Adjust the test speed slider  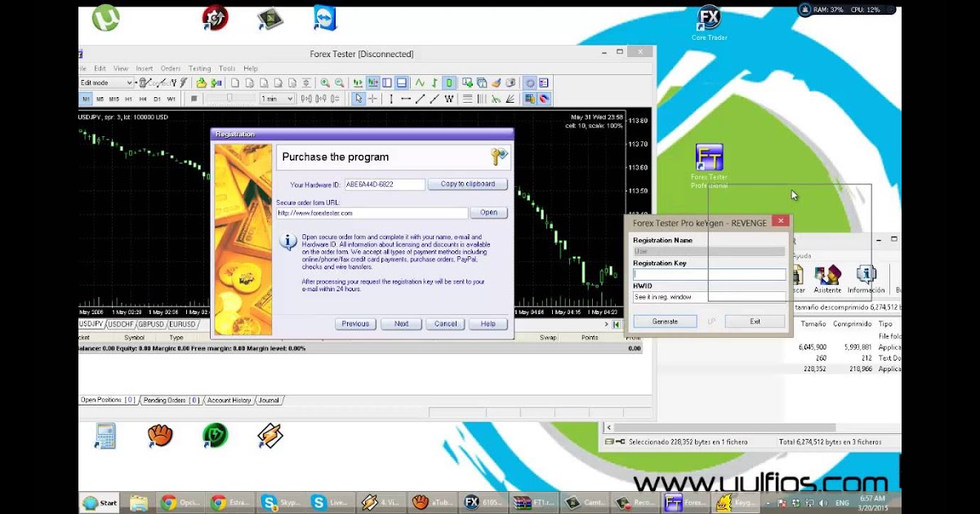point(229,99)
